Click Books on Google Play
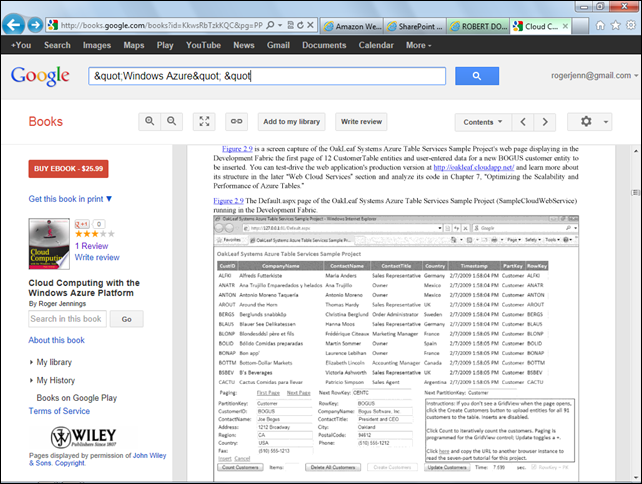 coord(77,398)
